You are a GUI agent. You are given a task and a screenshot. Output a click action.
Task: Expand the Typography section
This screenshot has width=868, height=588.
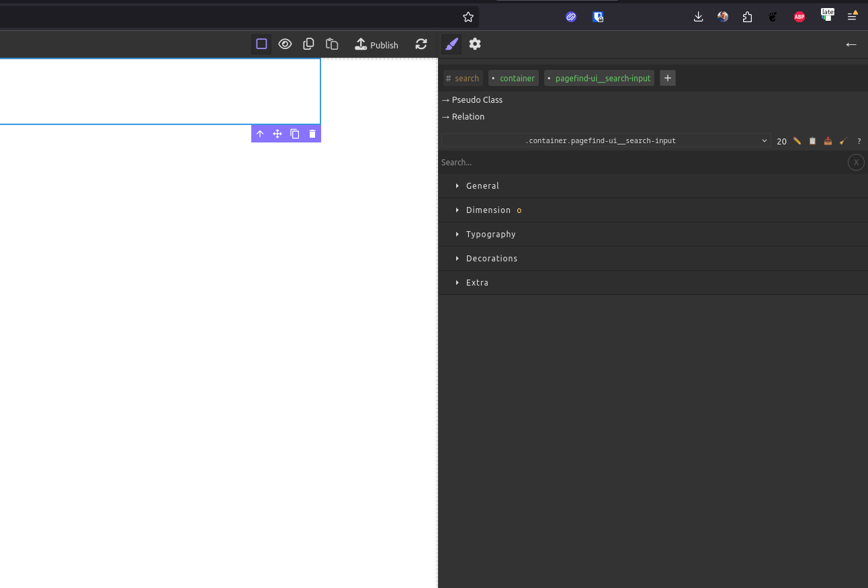(x=491, y=234)
